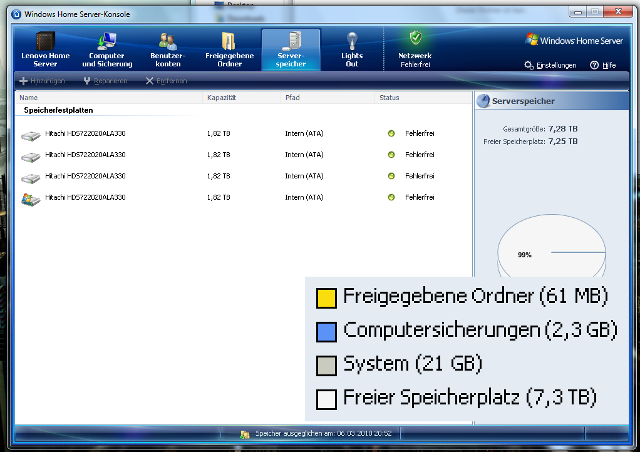
Task: Select the drive icon with Windows logo
Action: pos(31,199)
